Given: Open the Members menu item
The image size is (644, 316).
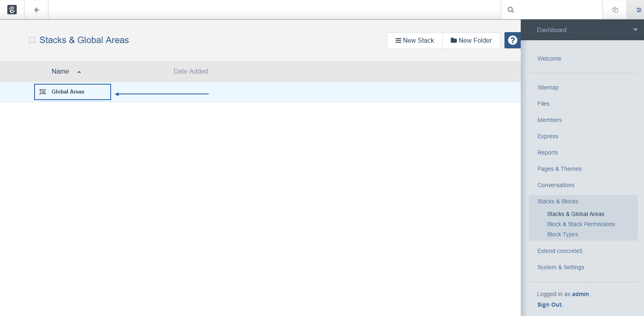Looking at the screenshot, I should coord(549,120).
